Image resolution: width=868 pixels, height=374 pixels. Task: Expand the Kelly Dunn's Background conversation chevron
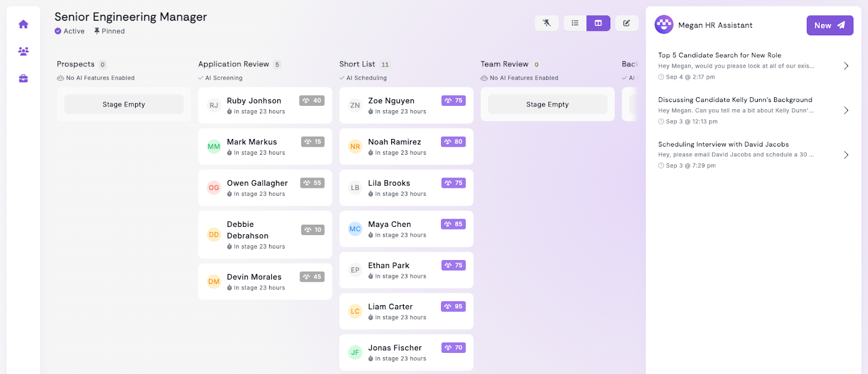(x=846, y=111)
